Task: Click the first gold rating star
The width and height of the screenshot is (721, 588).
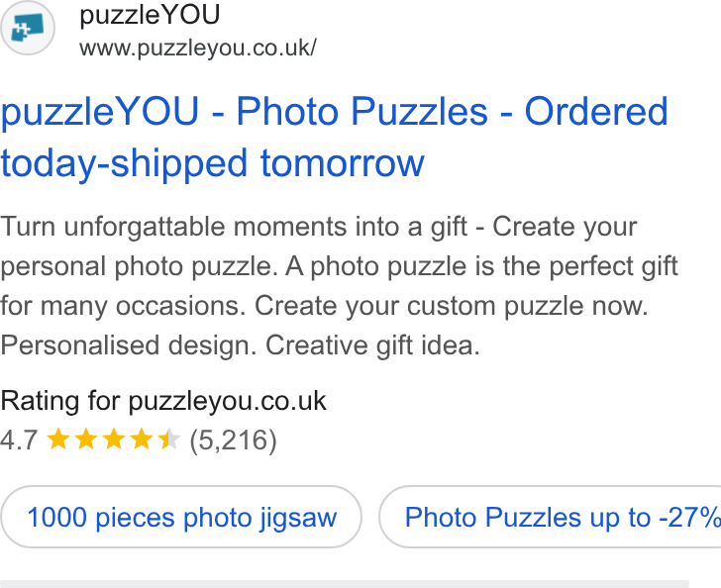Action: (58, 439)
